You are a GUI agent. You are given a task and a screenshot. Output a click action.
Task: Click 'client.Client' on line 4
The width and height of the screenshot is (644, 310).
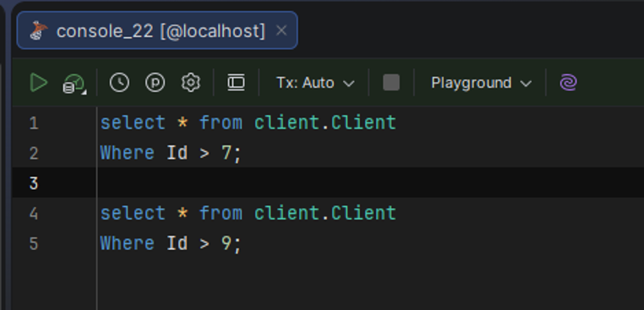click(x=325, y=213)
